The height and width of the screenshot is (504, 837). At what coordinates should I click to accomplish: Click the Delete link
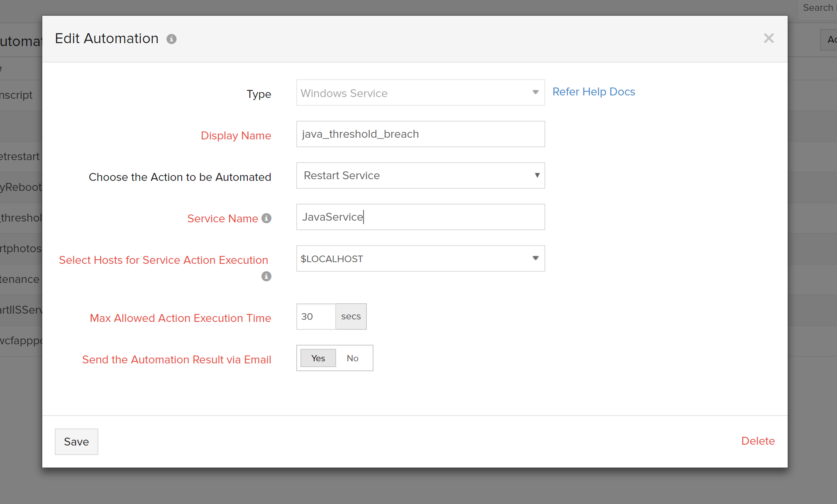point(758,441)
